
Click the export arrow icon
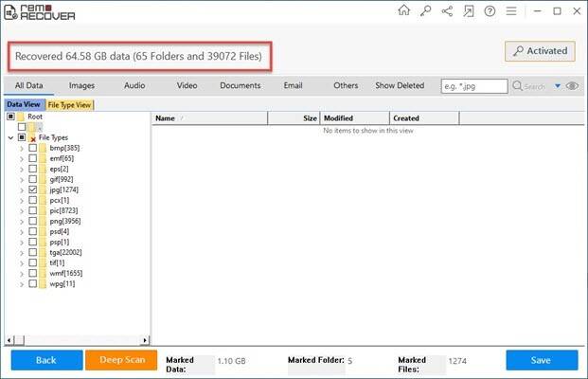click(466, 10)
